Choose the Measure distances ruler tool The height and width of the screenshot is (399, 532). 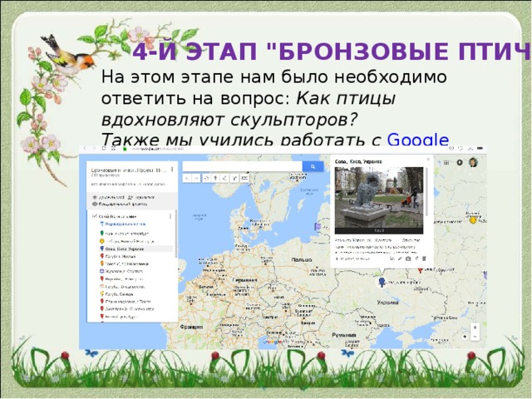point(244,178)
